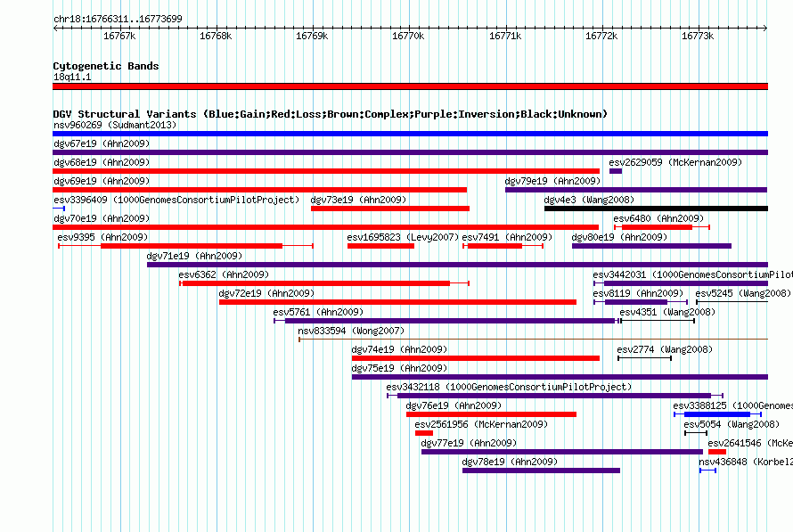Click the 16769k ruler tick label
This screenshot has height=532, width=793.
coord(312,36)
